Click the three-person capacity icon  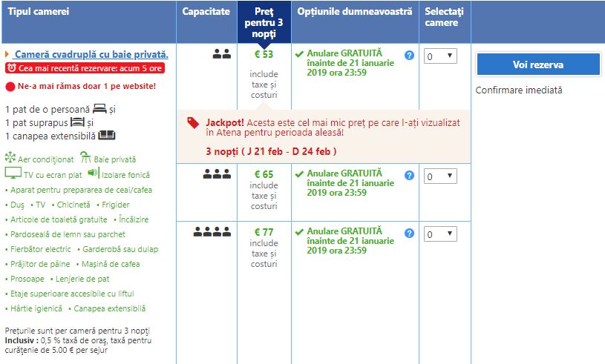[x=217, y=175]
